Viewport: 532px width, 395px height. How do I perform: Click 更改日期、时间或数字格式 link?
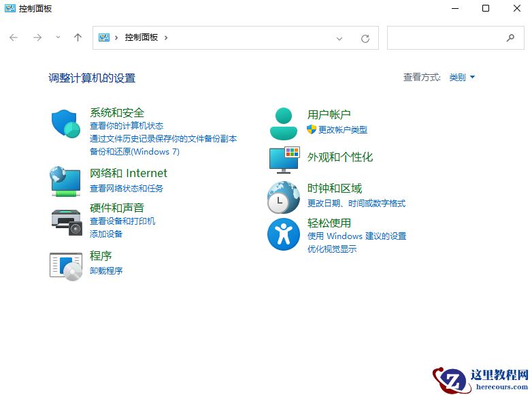(356, 204)
